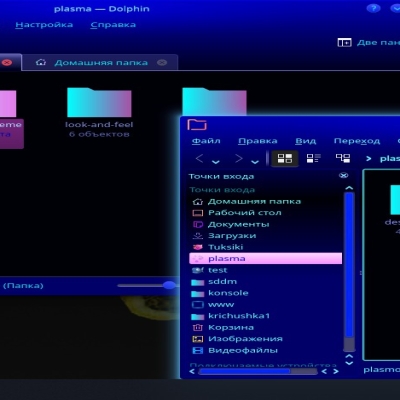The height and width of the screenshot is (400, 400).
Task: Go back with the left arrow button
Action: coord(199,158)
